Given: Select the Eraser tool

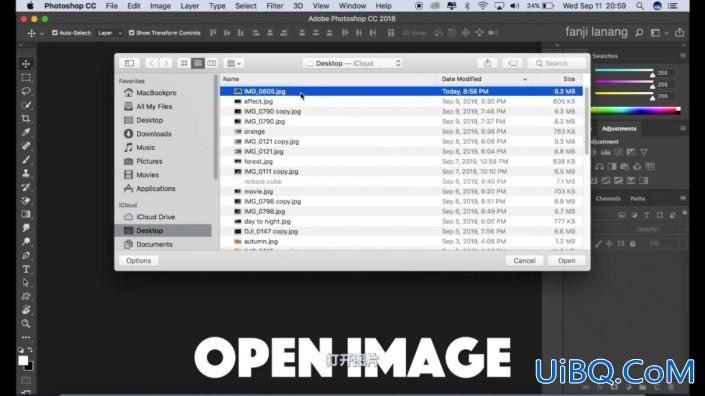Looking at the screenshot, I should point(26,200).
